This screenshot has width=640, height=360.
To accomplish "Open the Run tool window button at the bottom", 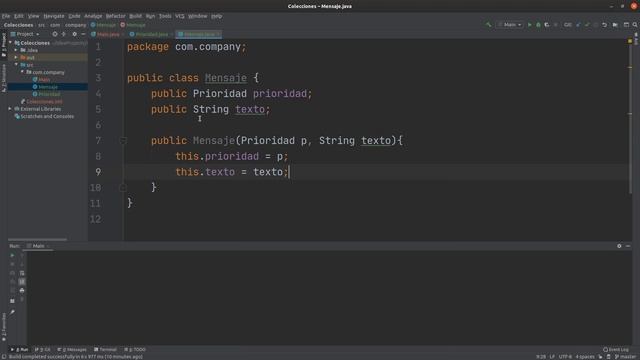I will coord(19,350).
